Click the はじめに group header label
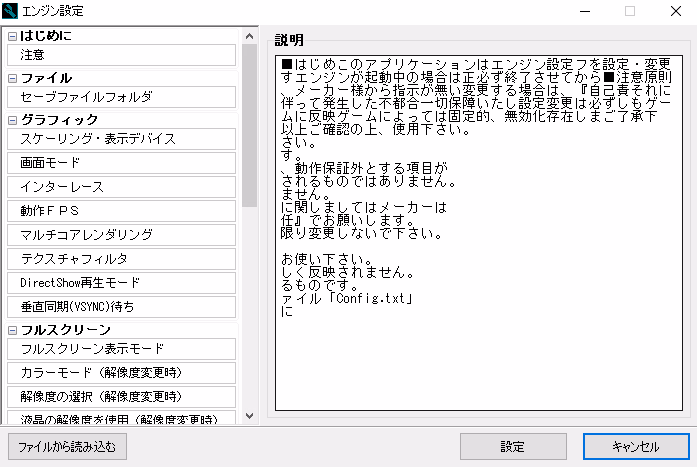 point(45,36)
